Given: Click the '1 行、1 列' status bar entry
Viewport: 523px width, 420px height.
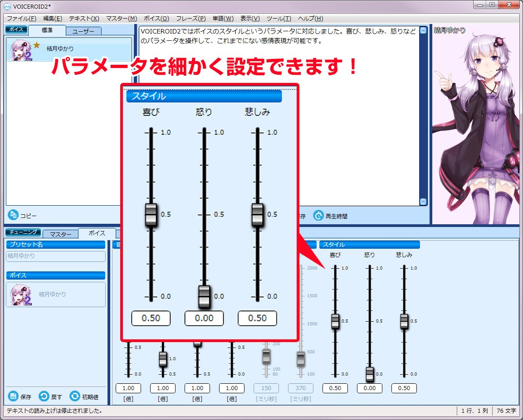Looking at the screenshot, I should pos(474,411).
